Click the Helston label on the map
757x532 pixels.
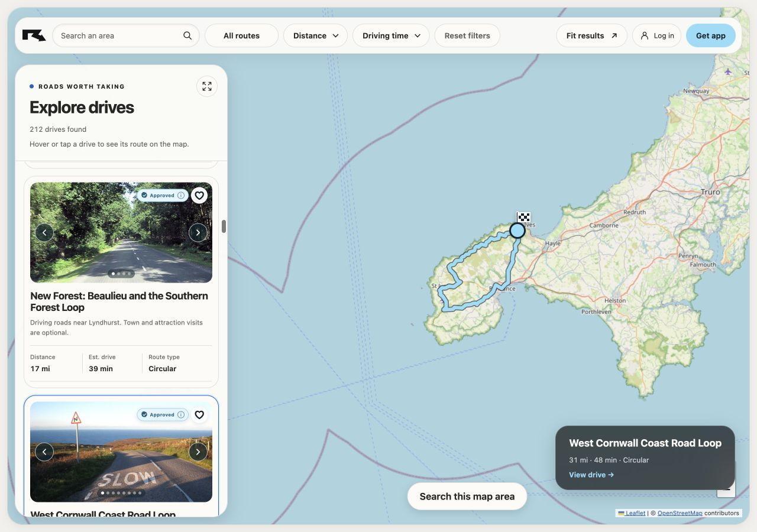[615, 301]
